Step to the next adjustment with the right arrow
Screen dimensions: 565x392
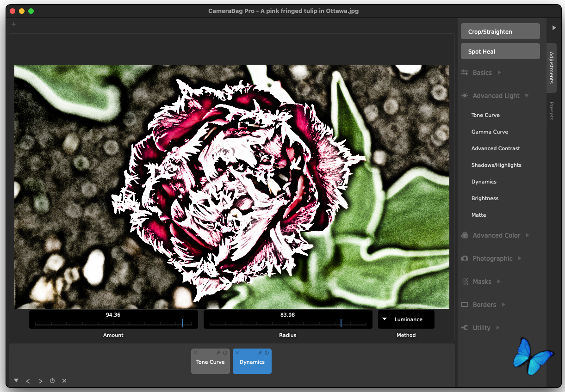[40, 381]
